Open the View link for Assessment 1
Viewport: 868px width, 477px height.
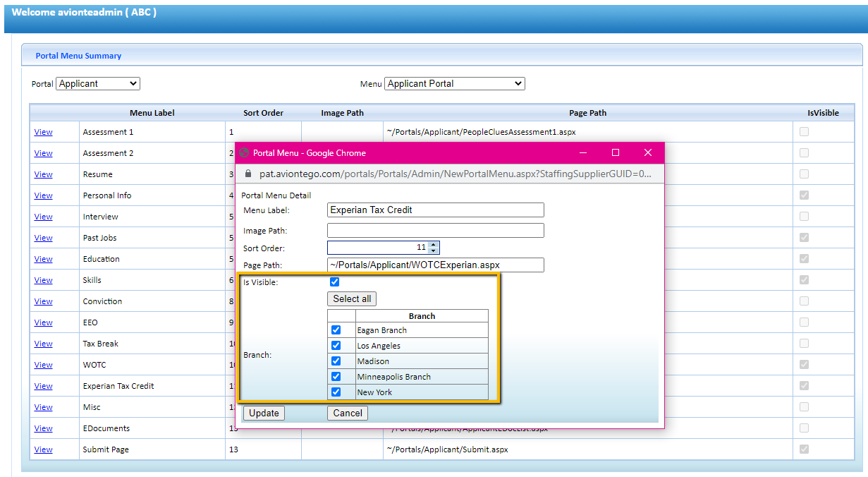tap(43, 132)
